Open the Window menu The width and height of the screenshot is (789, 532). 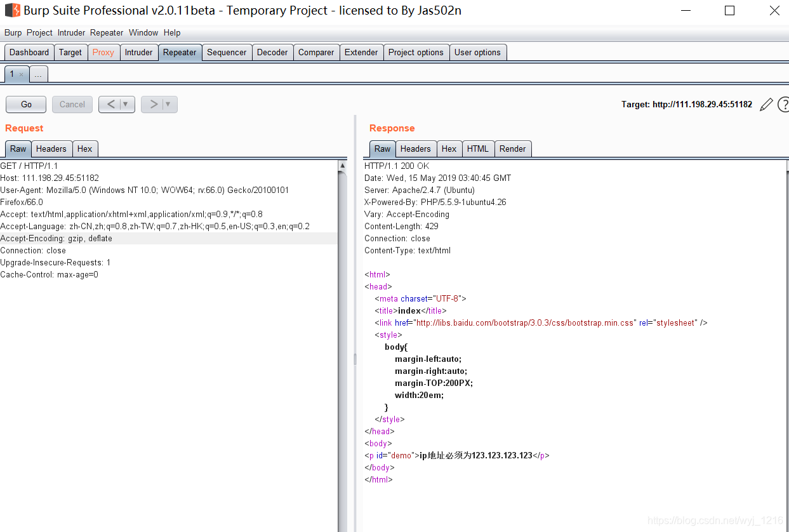(x=143, y=32)
